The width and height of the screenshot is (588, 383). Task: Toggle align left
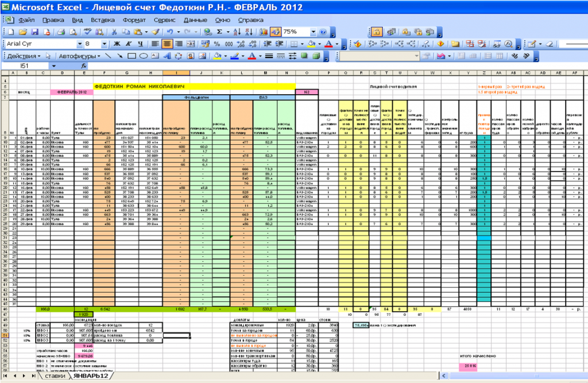(x=155, y=44)
